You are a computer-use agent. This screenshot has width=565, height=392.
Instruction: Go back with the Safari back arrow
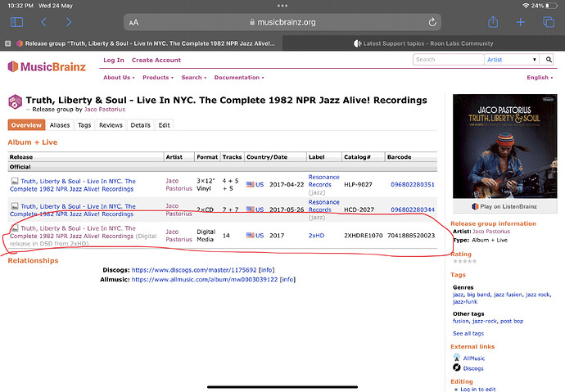click(43, 22)
